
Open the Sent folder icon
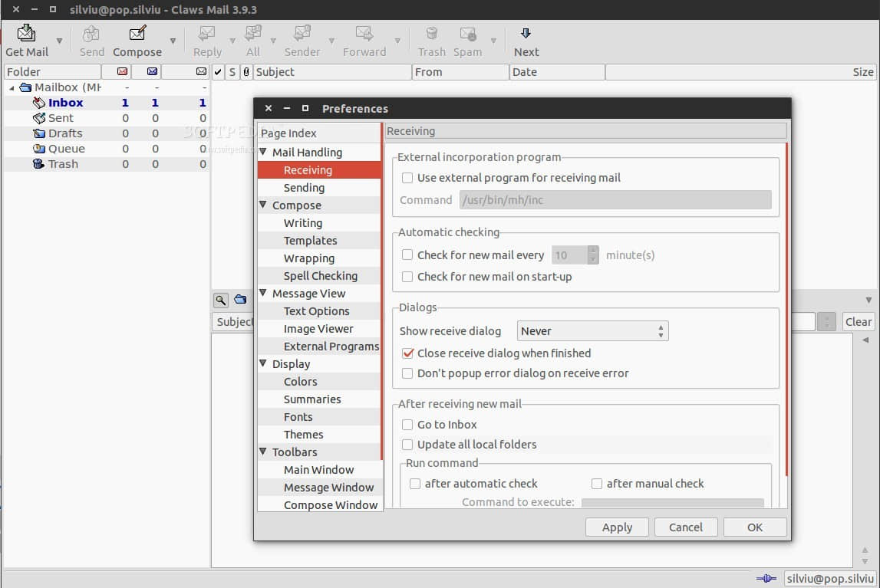pos(39,118)
